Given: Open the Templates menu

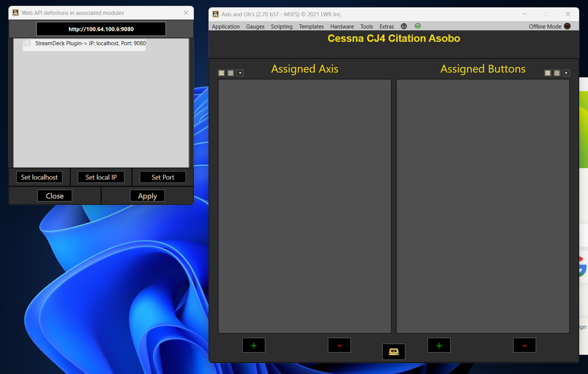Looking at the screenshot, I should point(312,27).
